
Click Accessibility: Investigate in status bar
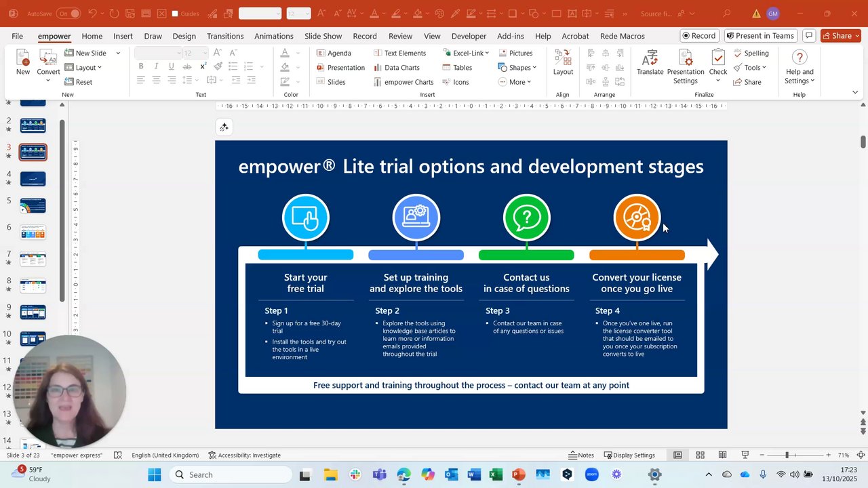click(x=244, y=455)
